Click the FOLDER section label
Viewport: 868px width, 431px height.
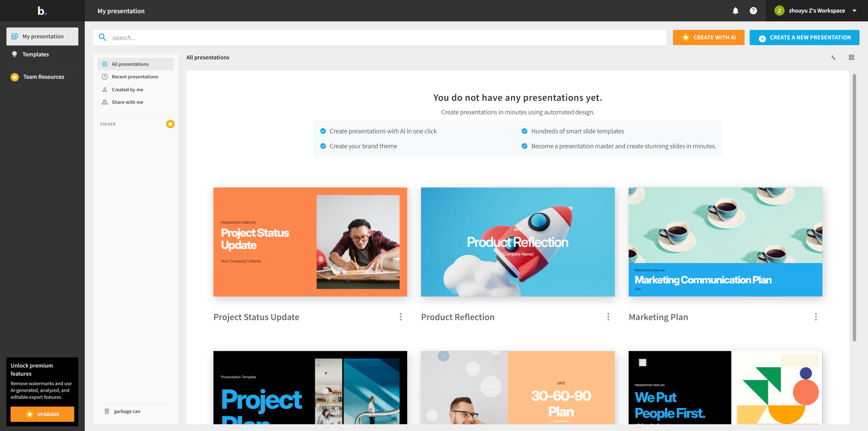[x=108, y=124]
